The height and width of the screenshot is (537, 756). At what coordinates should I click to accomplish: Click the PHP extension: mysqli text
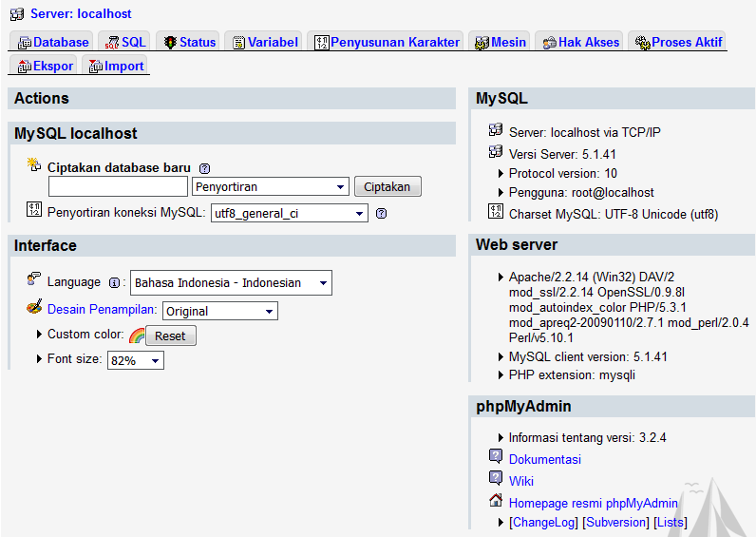point(573,374)
